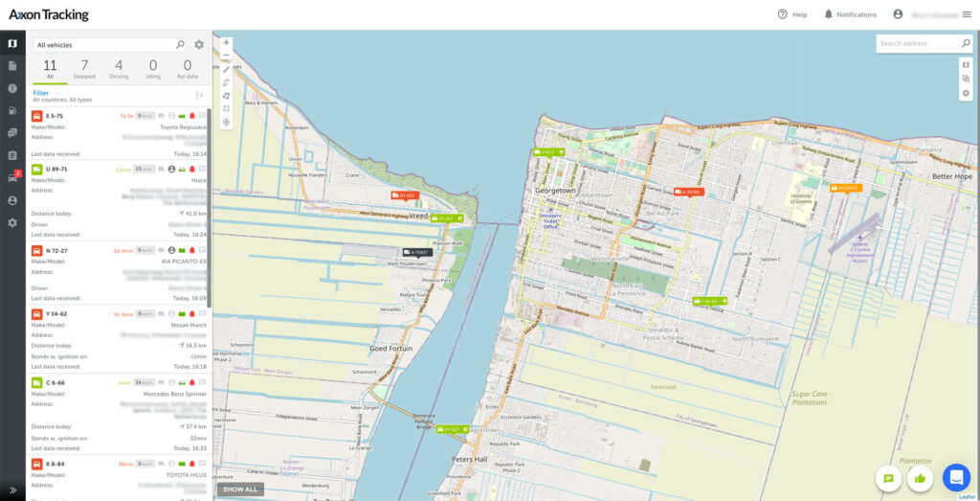Click the sort order icon in the vehicle list
980x501 pixels.
[x=199, y=95]
